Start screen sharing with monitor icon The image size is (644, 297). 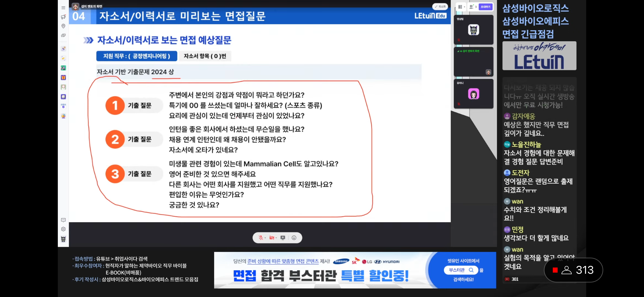pyautogui.click(x=283, y=238)
